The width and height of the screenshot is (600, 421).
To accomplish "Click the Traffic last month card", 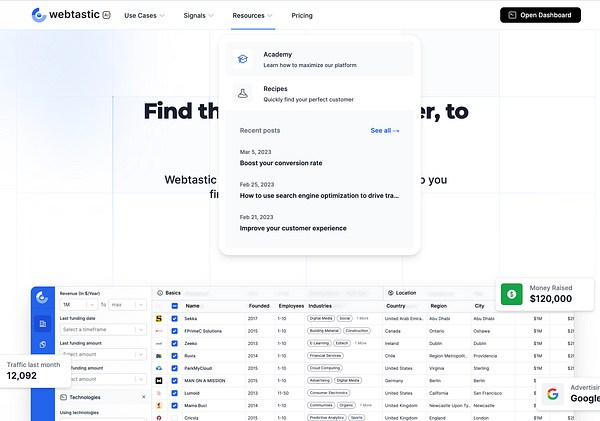I will 35,371.
